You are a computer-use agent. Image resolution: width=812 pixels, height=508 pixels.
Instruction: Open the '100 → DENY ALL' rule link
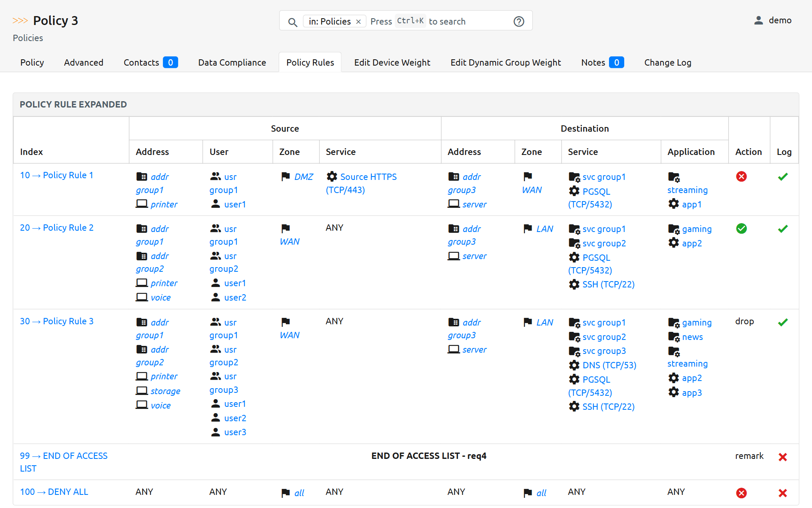[x=54, y=492]
